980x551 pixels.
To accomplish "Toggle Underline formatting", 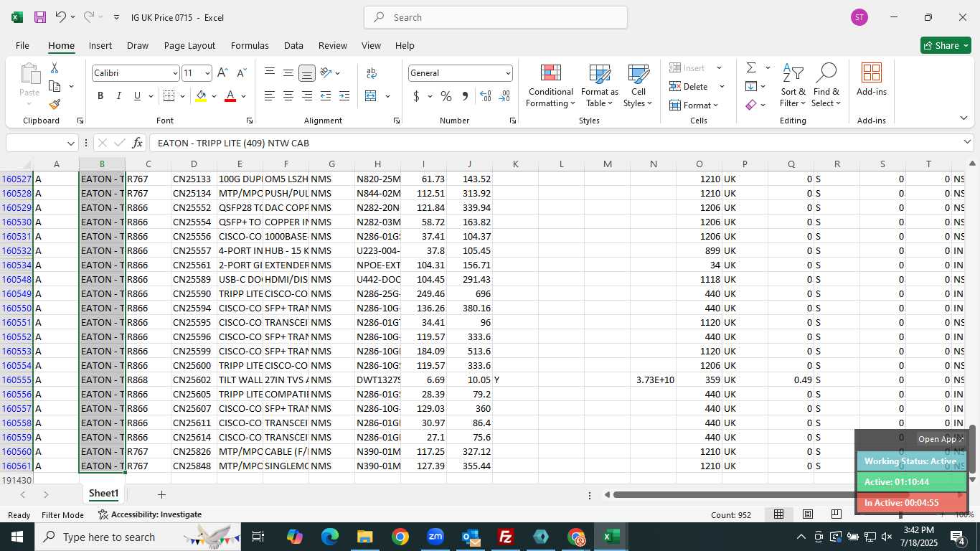I will point(136,96).
